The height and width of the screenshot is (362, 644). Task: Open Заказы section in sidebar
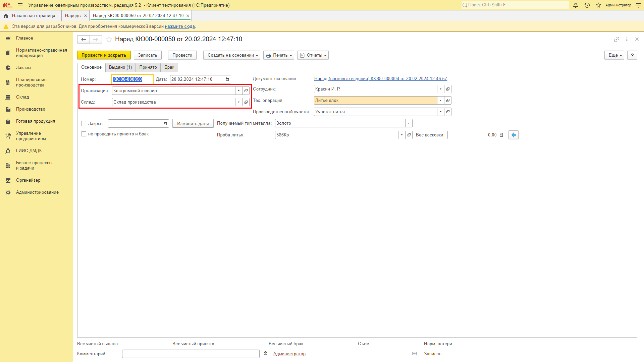[x=23, y=68]
